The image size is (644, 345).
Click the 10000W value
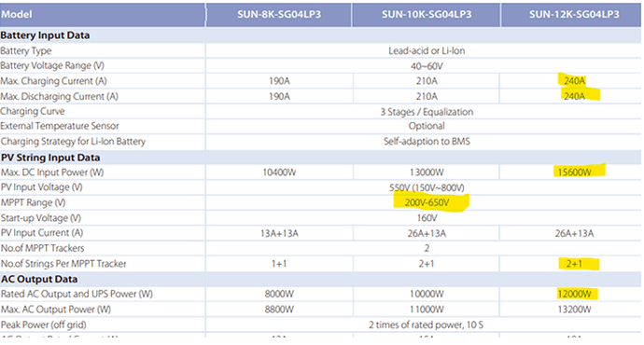(x=427, y=294)
